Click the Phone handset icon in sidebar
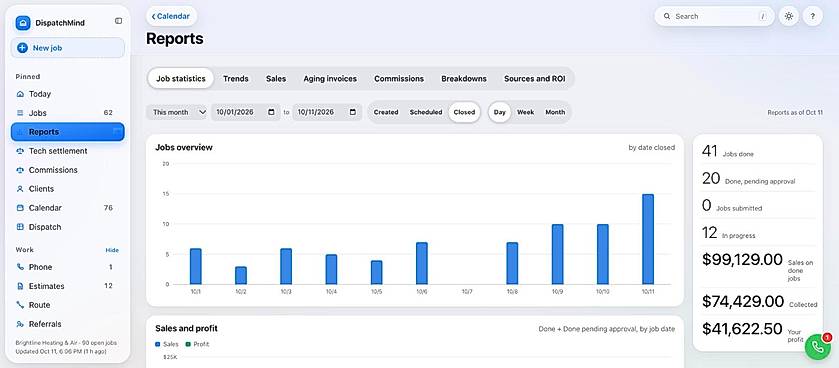839x368 pixels. 20,267
